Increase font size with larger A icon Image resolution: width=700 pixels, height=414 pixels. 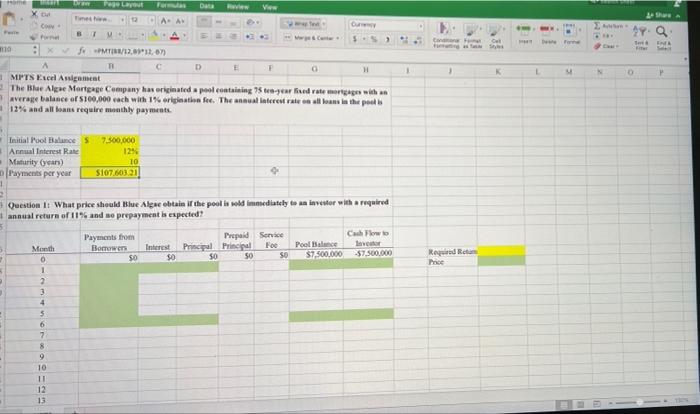[x=165, y=21]
